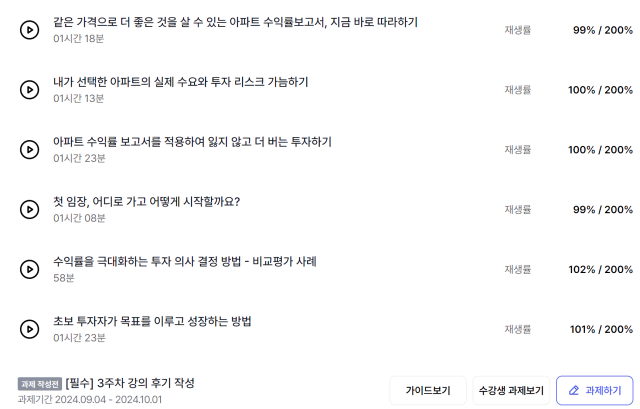Click the 101% / 200% playback rate value
This screenshot has width=640, height=409.
click(601, 329)
